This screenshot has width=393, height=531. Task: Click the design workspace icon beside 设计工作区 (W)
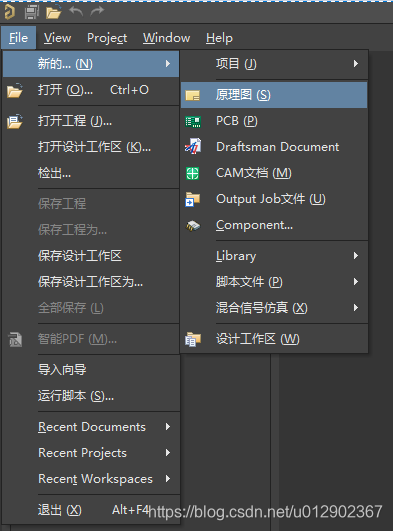tap(193, 339)
